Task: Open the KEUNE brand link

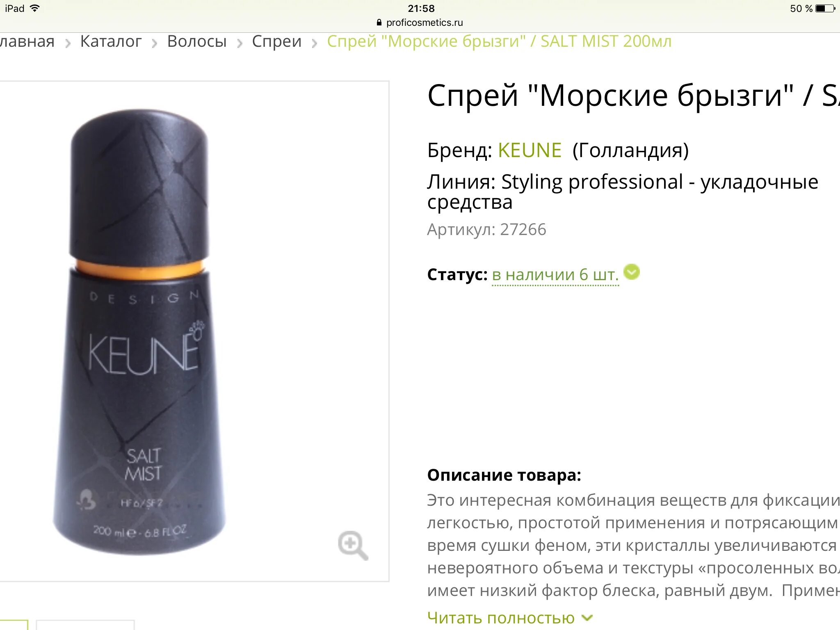Action: [x=530, y=150]
